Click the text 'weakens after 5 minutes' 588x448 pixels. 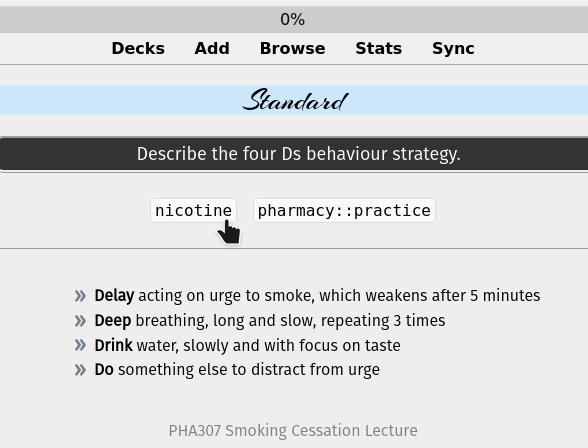point(453,295)
